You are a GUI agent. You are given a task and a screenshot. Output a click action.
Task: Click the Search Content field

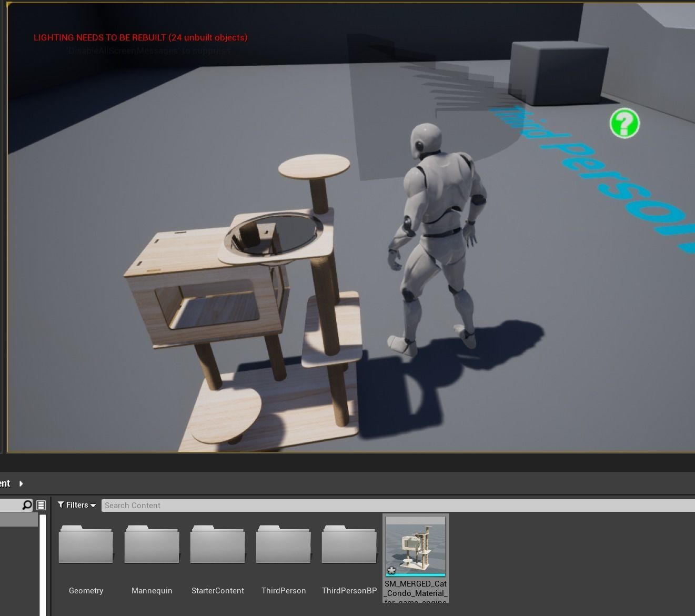coord(398,506)
